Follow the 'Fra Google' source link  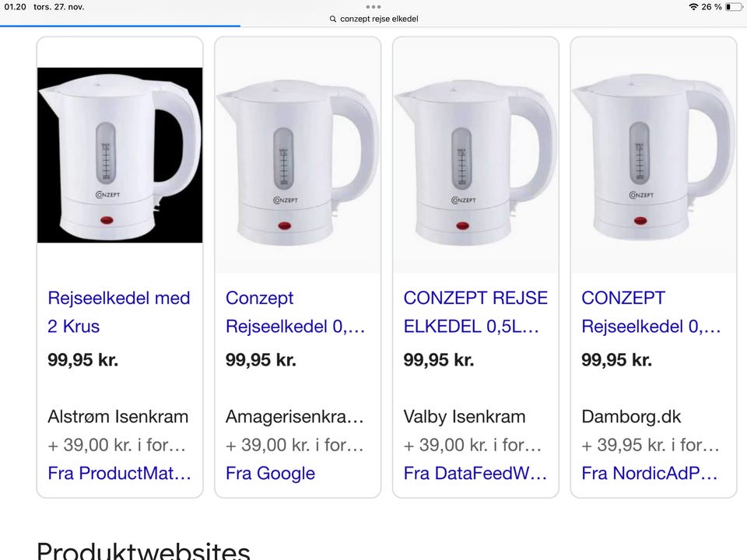(x=270, y=474)
